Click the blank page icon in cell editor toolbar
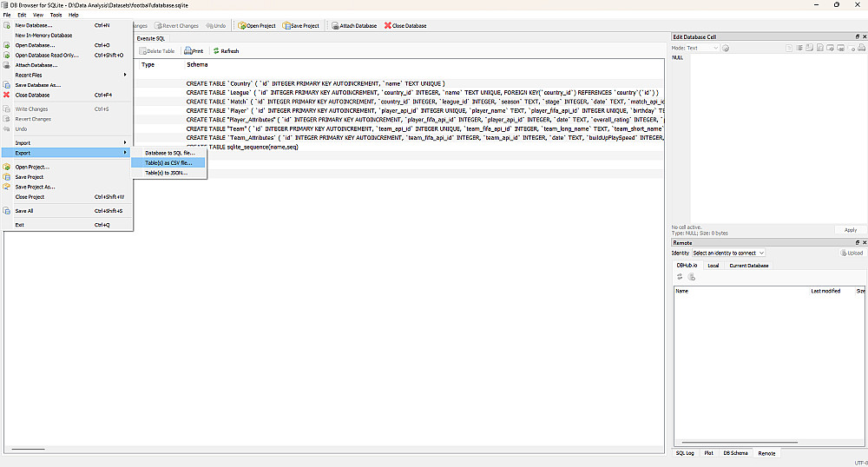The image size is (868, 467). pyautogui.click(x=789, y=48)
